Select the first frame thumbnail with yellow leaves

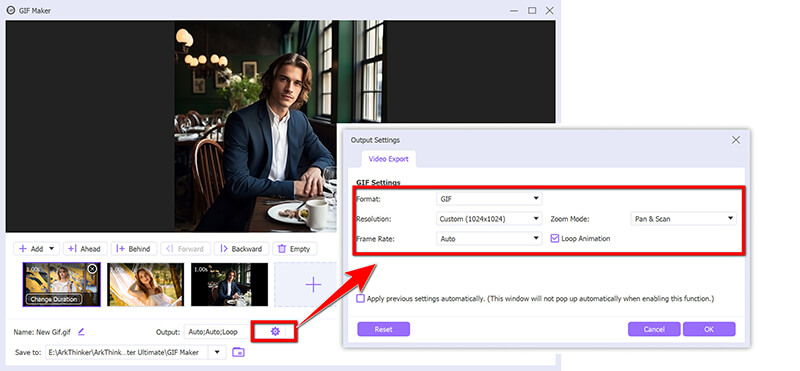click(x=62, y=284)
